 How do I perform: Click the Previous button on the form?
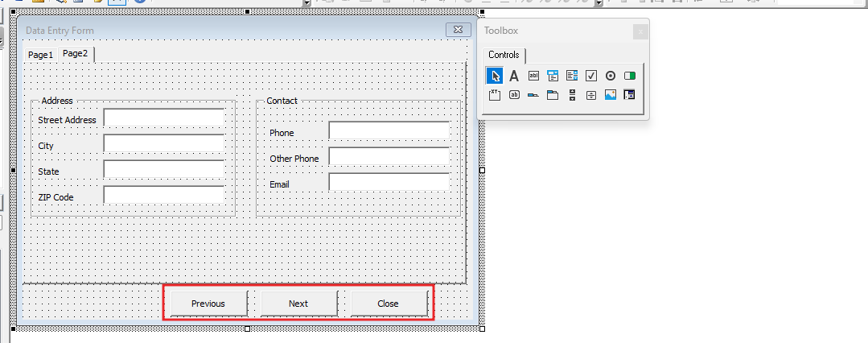point(208,304)
